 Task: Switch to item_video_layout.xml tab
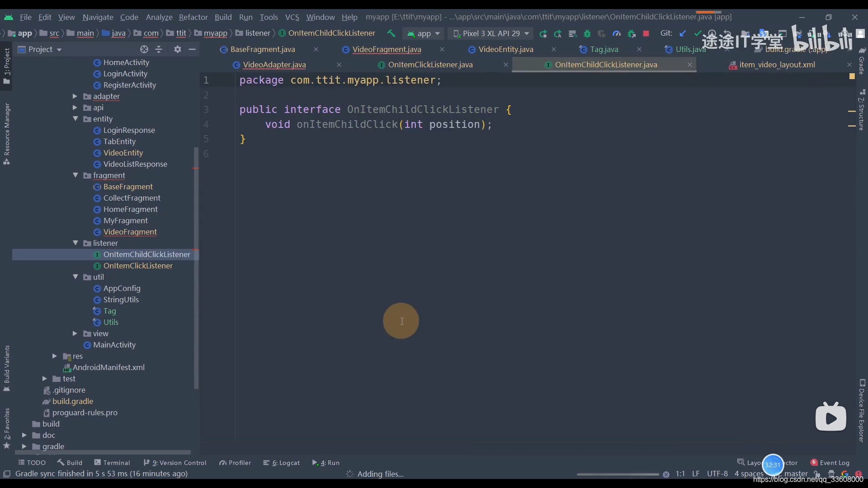pyautogui.click(x=777, y=65)
